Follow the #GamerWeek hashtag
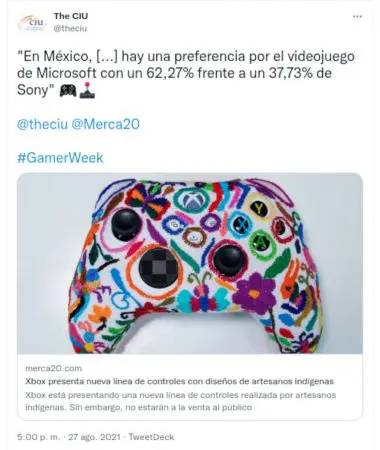The height and width of the screenshot is (450, 380). pos(60,158)
